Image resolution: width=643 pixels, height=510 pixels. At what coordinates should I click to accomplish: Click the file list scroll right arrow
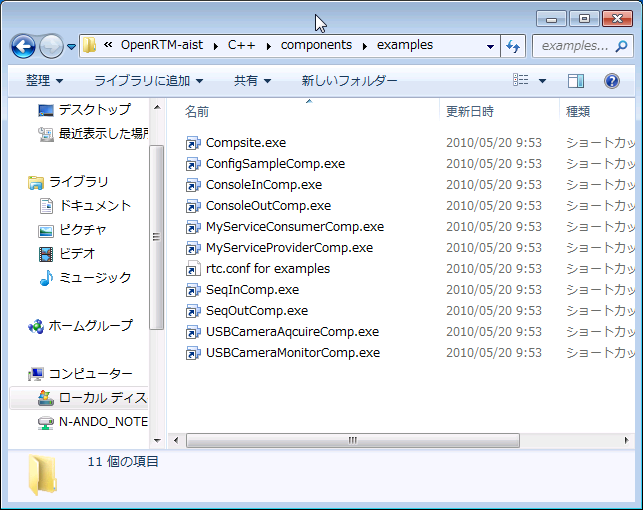(x=626, y=440)
